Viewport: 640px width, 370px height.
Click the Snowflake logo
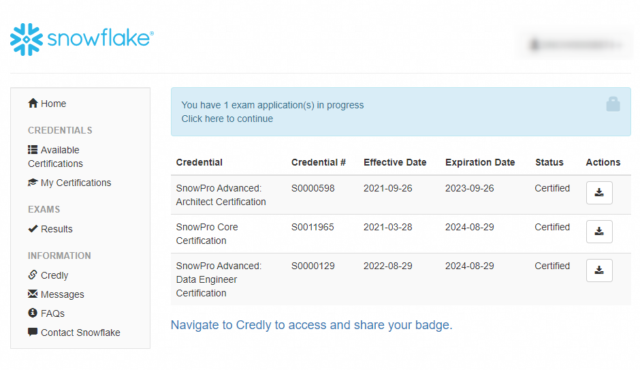[x=82, y=39]
